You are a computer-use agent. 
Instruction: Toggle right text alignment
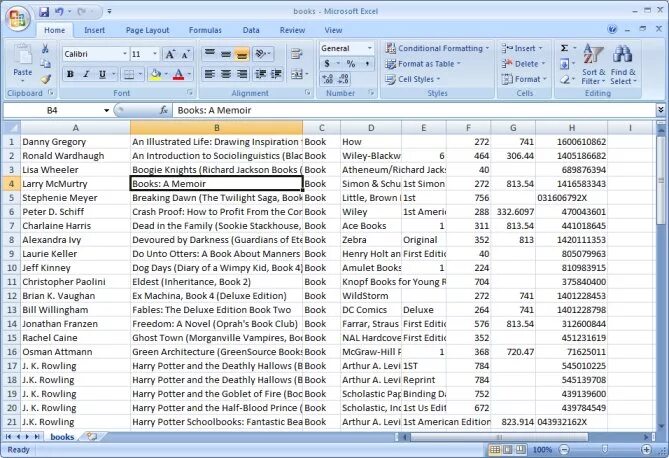[242, 74]
